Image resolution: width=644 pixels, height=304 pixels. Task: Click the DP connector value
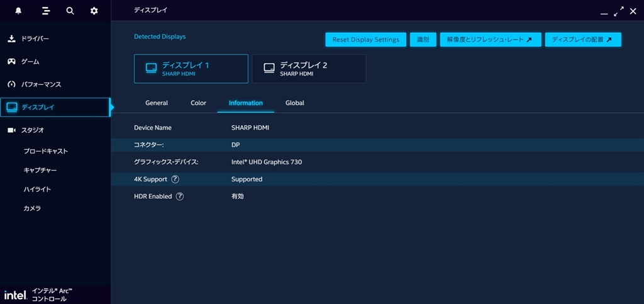click(x=236, y=145)
